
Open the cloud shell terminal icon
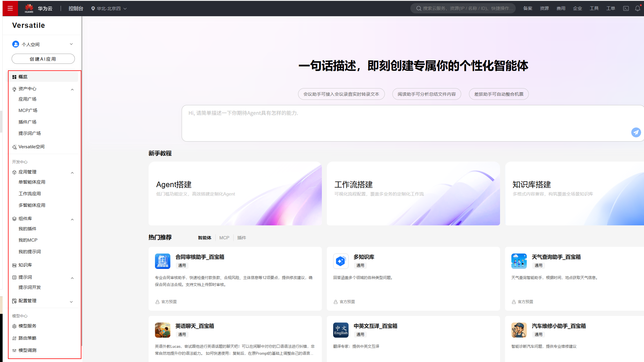pos(626,8)
